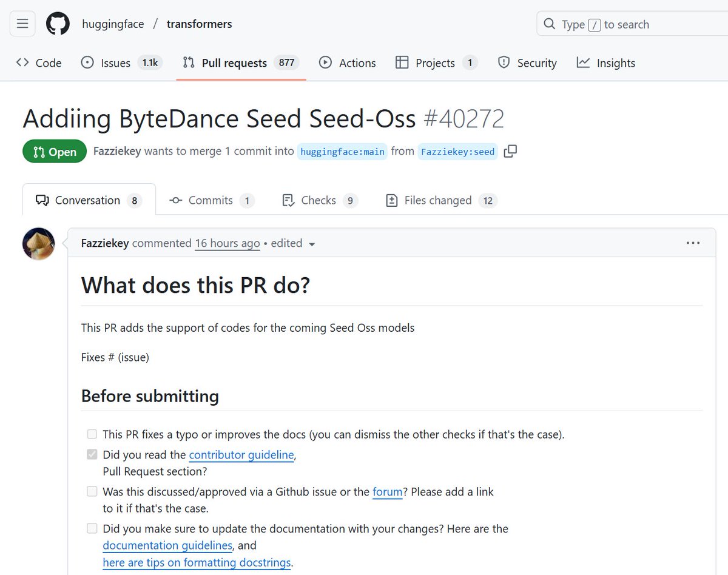Copy the head branch name icon
This screenshot has height=575, width=728.
511,151
